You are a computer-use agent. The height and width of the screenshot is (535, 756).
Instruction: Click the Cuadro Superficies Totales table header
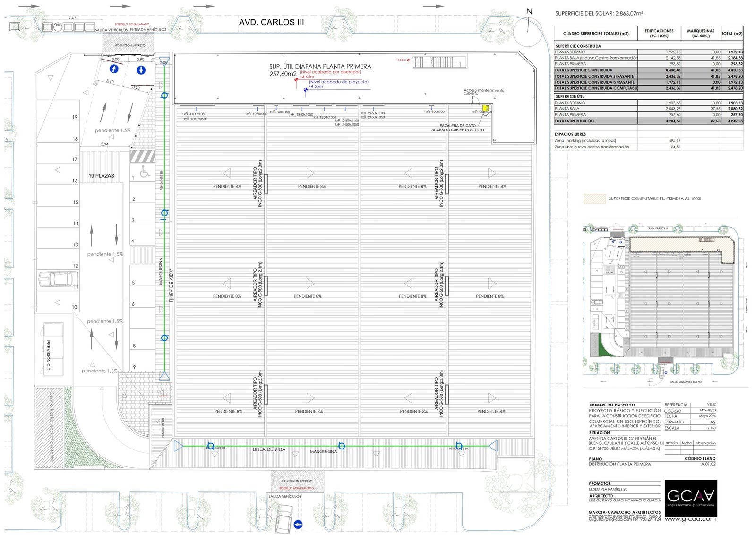(595, 34)
